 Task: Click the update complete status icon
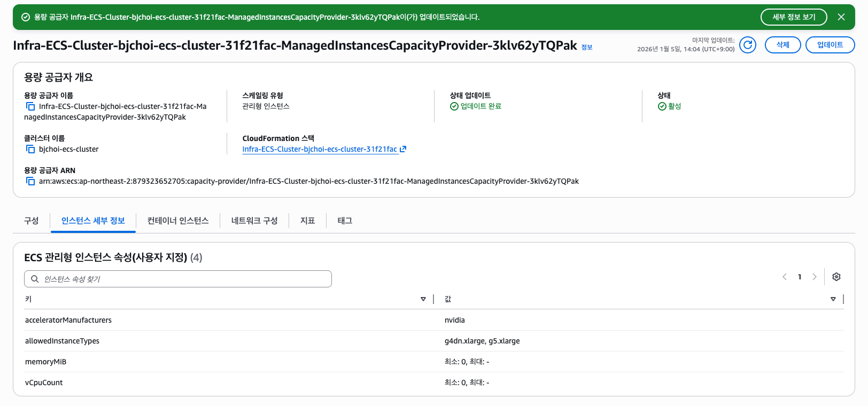454,106
